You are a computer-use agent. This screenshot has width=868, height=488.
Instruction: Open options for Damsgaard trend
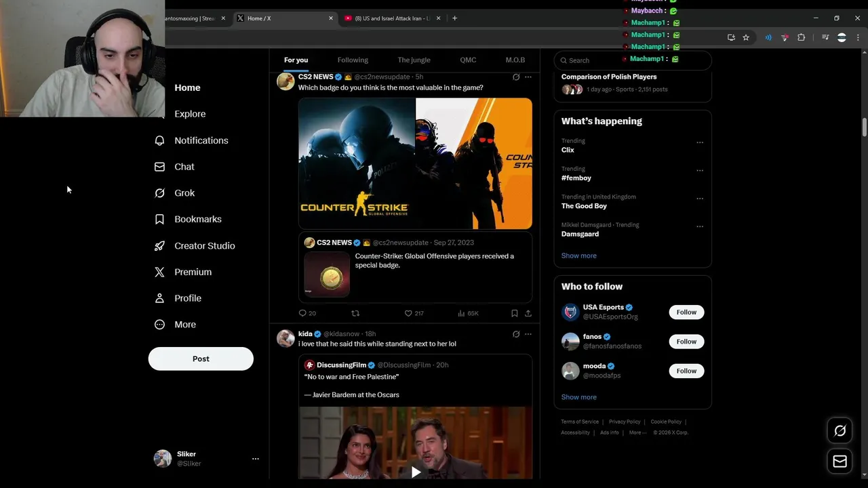[700, 226]
